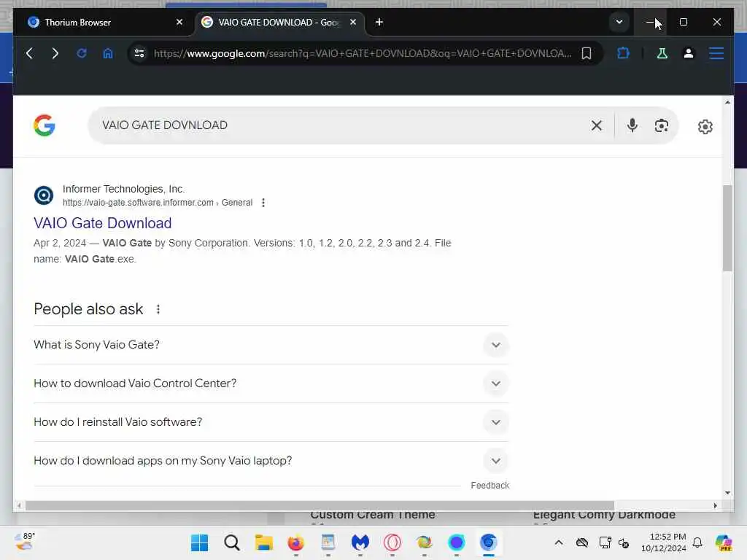The image size is (747, 560).
Task: Open the Windows Start menu
Action: pyautogui.click(x=199, y=542)
